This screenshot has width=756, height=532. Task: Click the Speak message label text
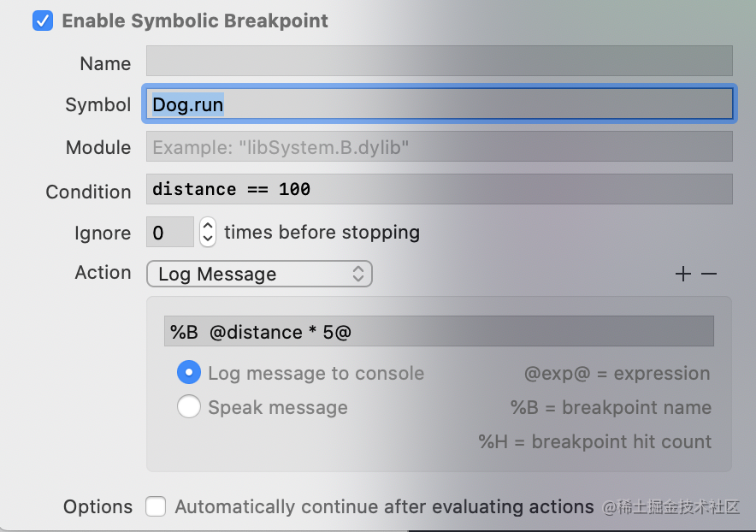pos(278,408)
